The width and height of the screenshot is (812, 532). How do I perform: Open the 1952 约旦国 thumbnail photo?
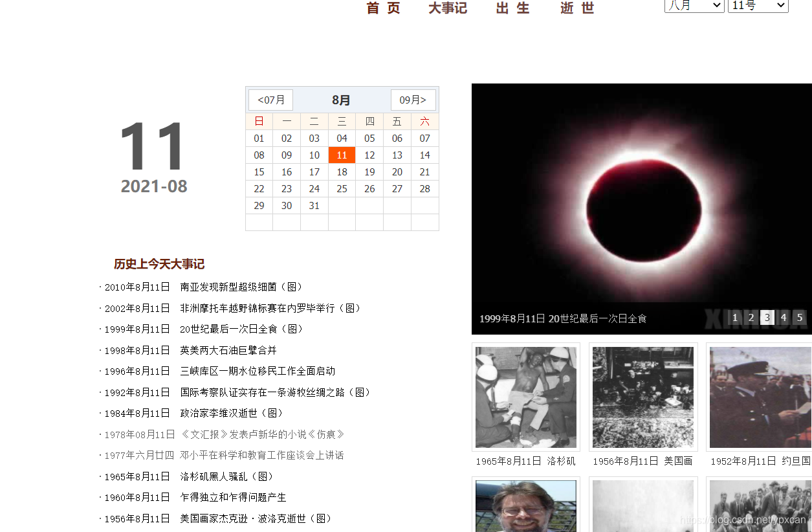761,397
